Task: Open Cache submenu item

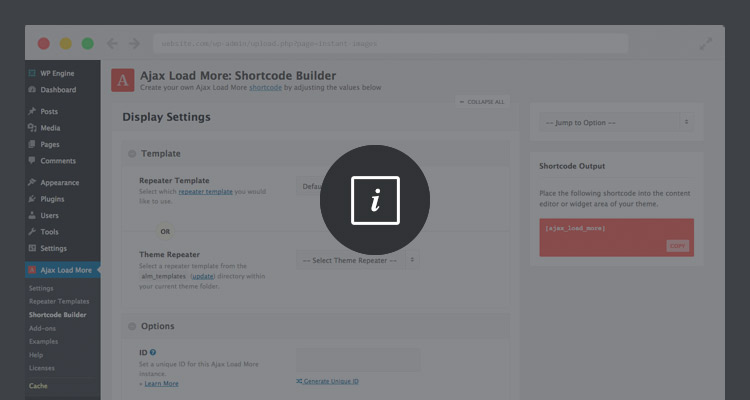Action: (x=38, y=386)
